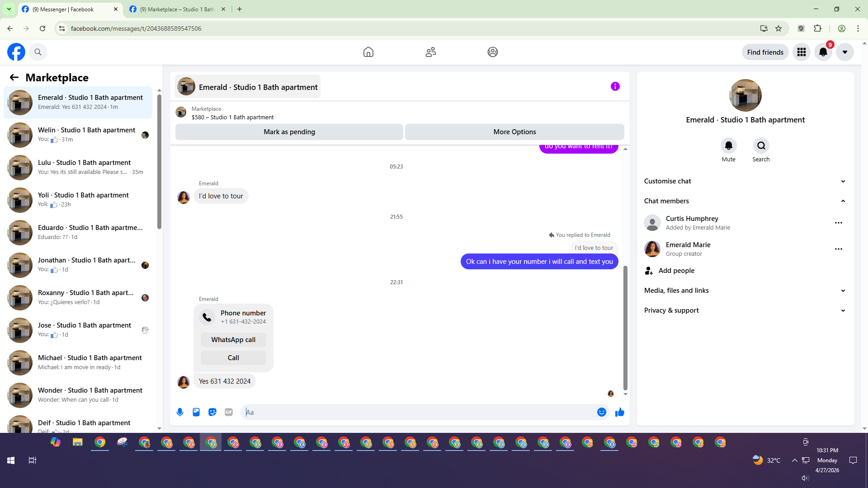Send a thumbs-up like
Image resolution: width=868 pixels, height=488 pixels.
[619, 412]
